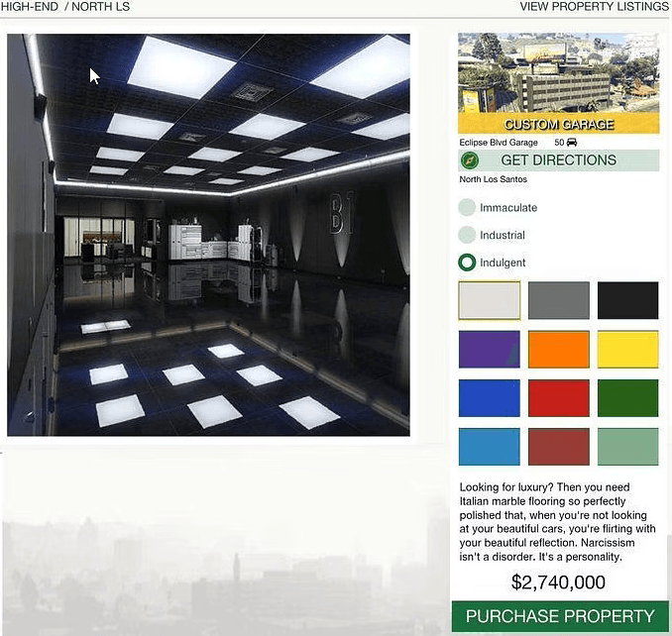Click the Eclipse Blvd Garage name
Screen dimensions: 672x636
[499, 143]
